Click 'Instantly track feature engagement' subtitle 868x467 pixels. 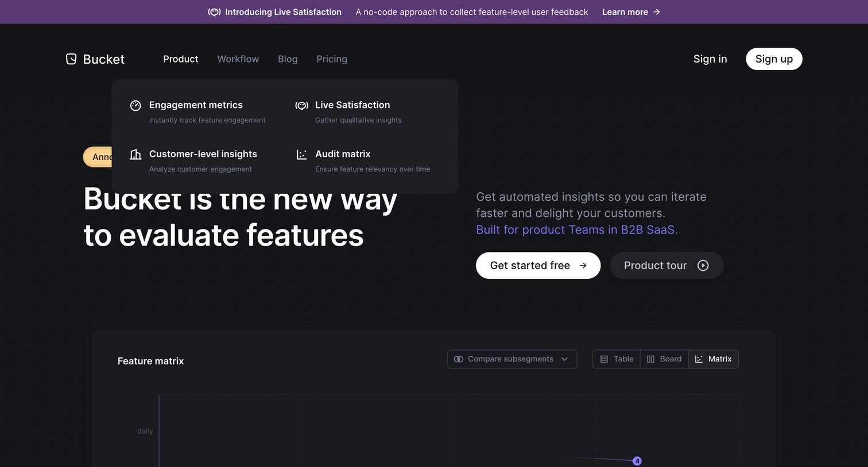point(207,120)
